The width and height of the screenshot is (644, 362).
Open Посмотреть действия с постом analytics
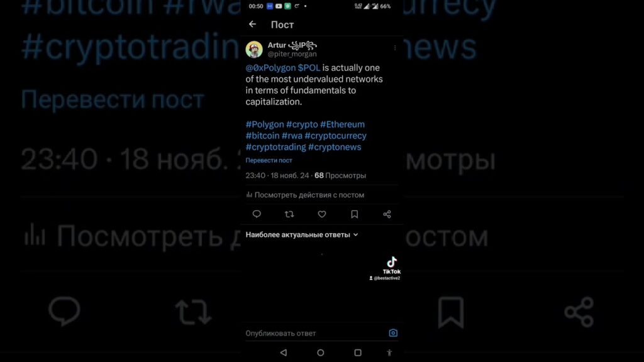coord(305,195)
